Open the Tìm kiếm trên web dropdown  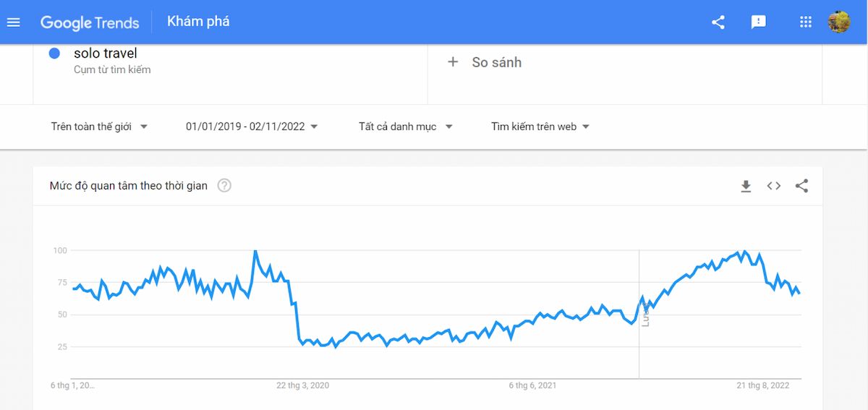click(540, 127)
